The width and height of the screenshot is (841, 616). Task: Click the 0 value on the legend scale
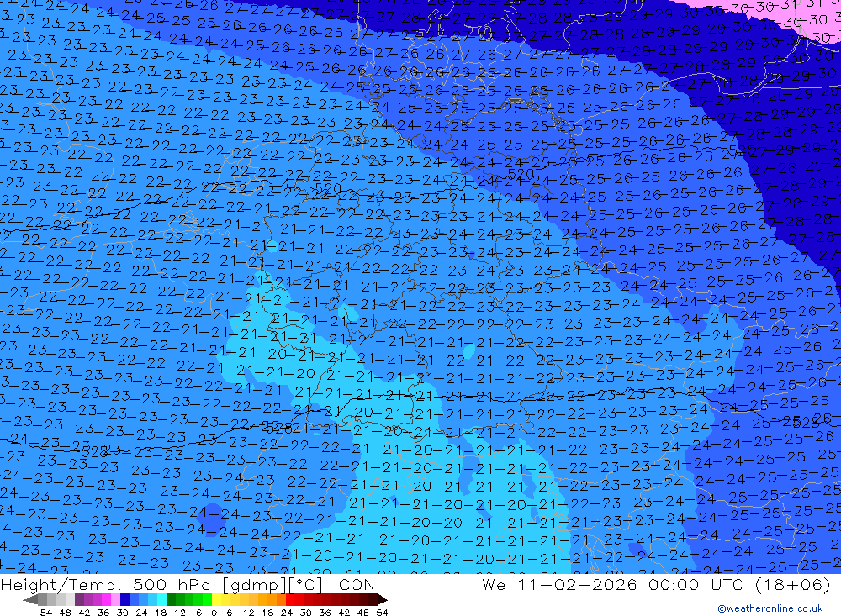pyautogui.click(x=214, y=613)
